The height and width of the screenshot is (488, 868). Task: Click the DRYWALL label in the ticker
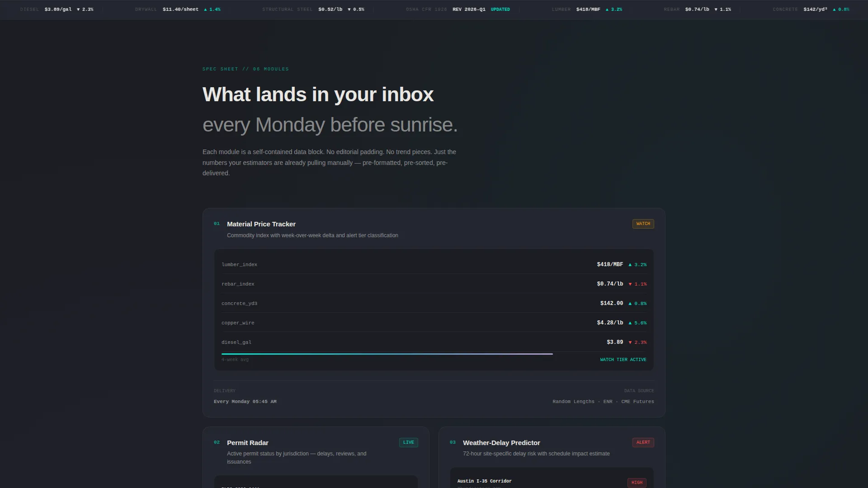click(x=146, y=9)
